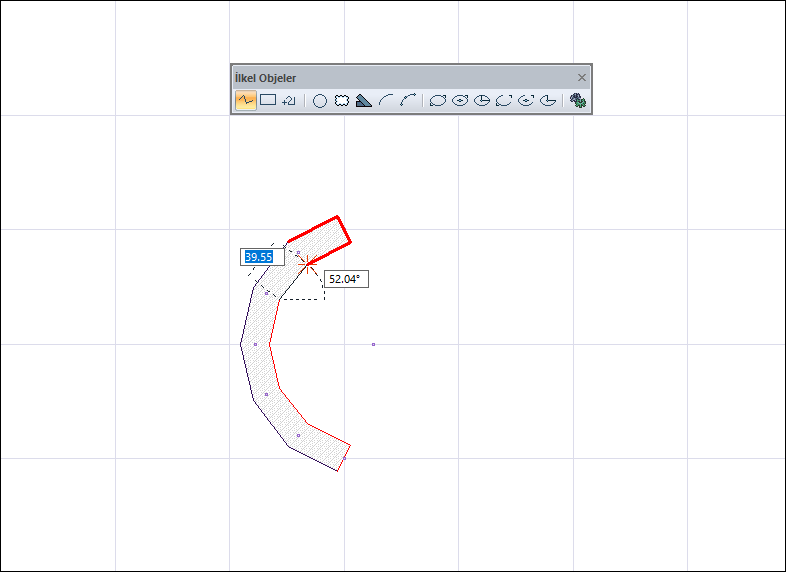Choose the elliptical sector cutout tool
786x572 pixels.
tap(548, 101)
